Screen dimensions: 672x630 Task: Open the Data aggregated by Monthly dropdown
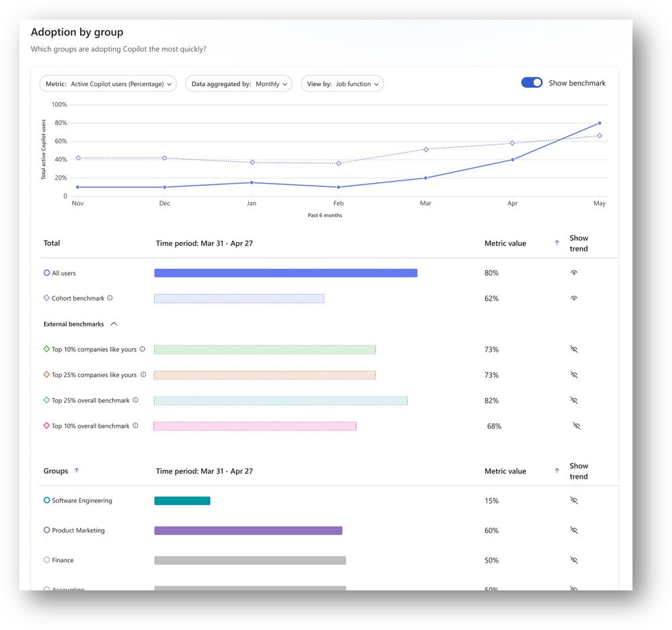[239, 84]
